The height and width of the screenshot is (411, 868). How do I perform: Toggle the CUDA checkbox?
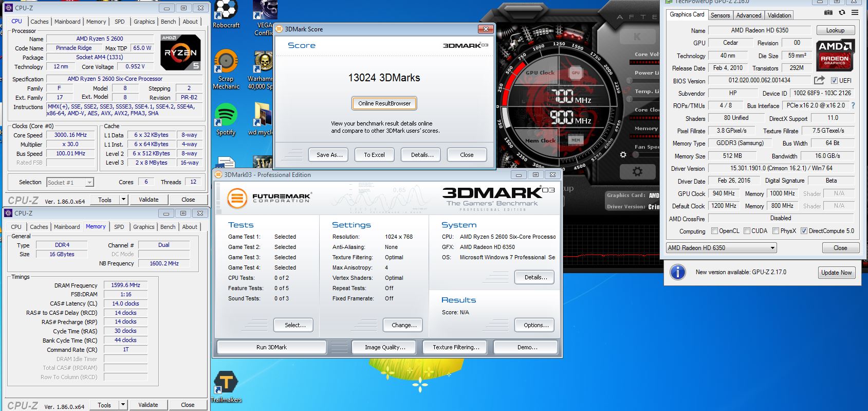pyautogui.click(x=746, y=231)
